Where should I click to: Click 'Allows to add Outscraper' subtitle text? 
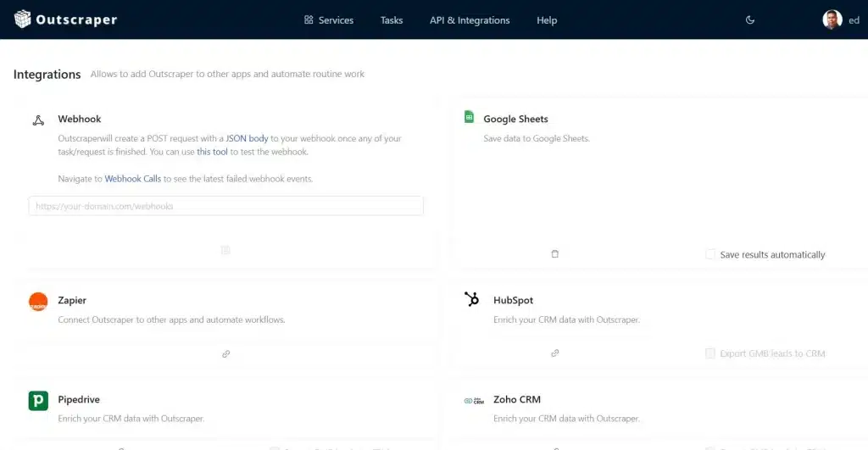227,75
